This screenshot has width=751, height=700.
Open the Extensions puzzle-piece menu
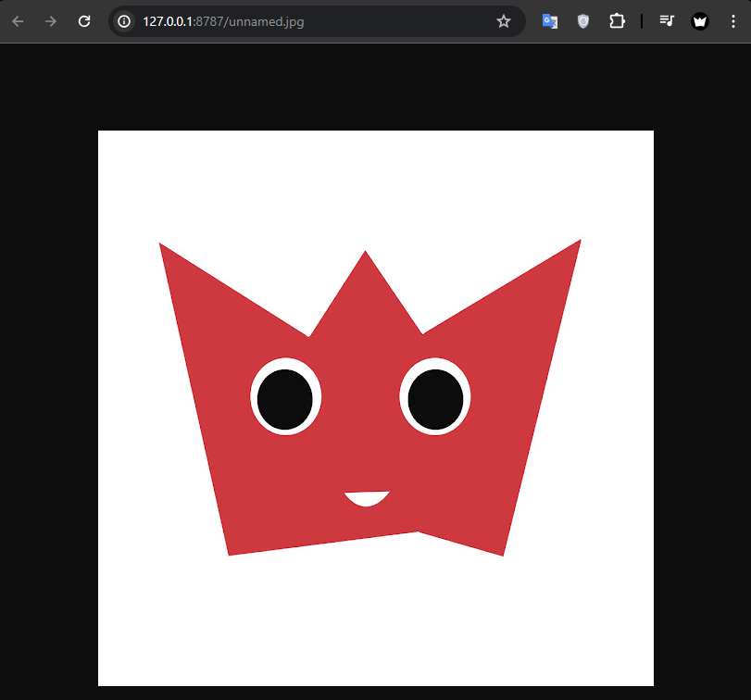pos(617,21)
